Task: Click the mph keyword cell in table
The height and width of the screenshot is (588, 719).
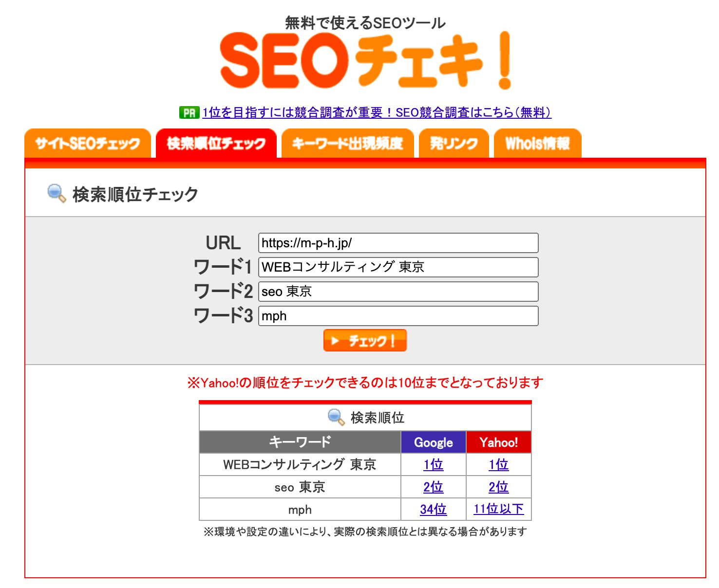Action: pyautogui.click(x=300, y=510)
